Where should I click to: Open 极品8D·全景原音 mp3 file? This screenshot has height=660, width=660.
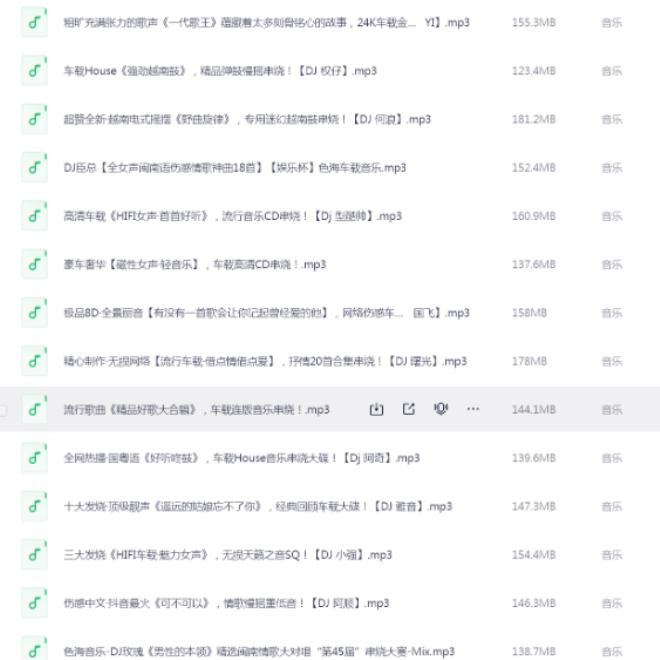266,313
